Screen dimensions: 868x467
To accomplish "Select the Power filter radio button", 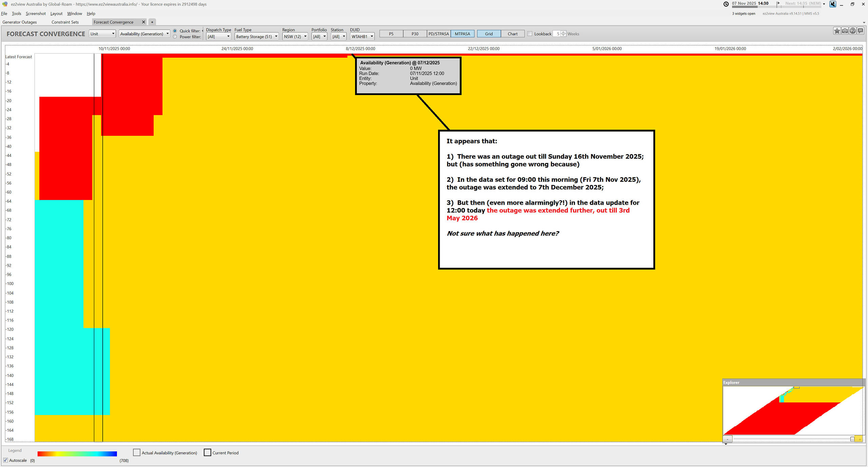I will pyautogui.click(x=175, y=37).
